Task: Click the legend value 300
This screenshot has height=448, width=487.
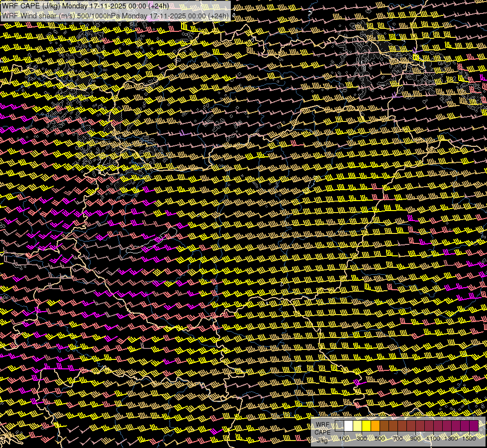Action: pyautogui.click(x=362, y=439)
